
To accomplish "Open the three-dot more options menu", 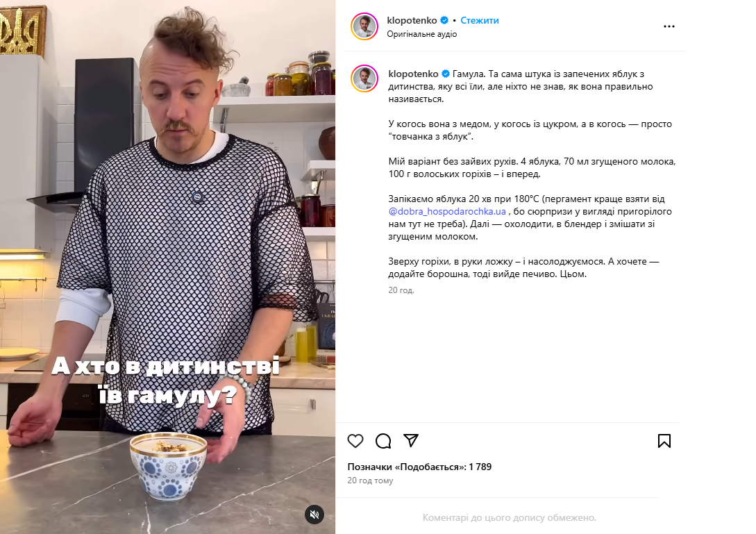I will (x=669, y=26).
